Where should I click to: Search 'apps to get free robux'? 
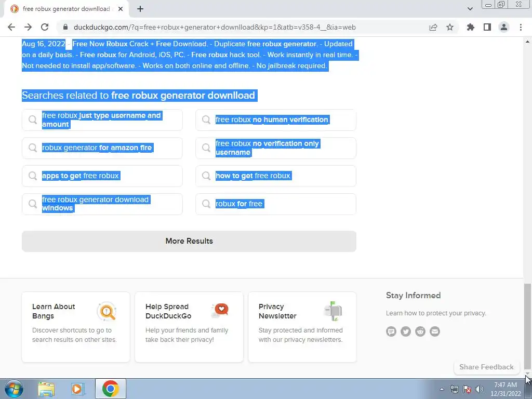tap(102, 176)
